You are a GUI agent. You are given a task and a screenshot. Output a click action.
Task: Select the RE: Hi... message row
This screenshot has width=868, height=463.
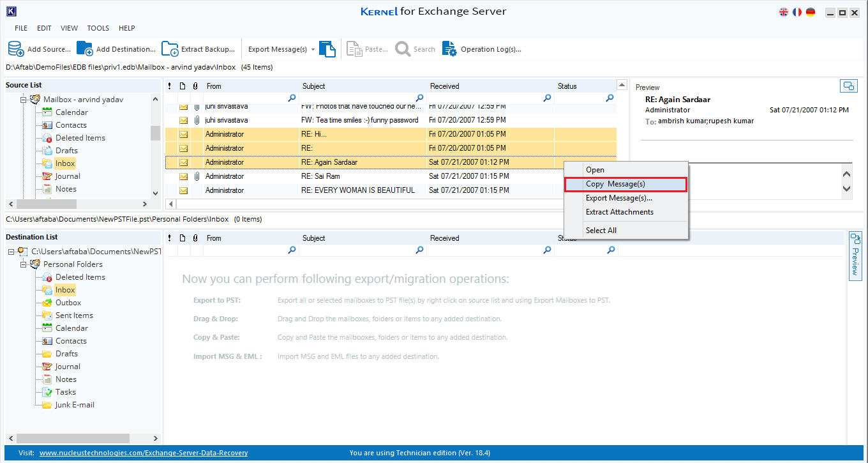[391, 134]
